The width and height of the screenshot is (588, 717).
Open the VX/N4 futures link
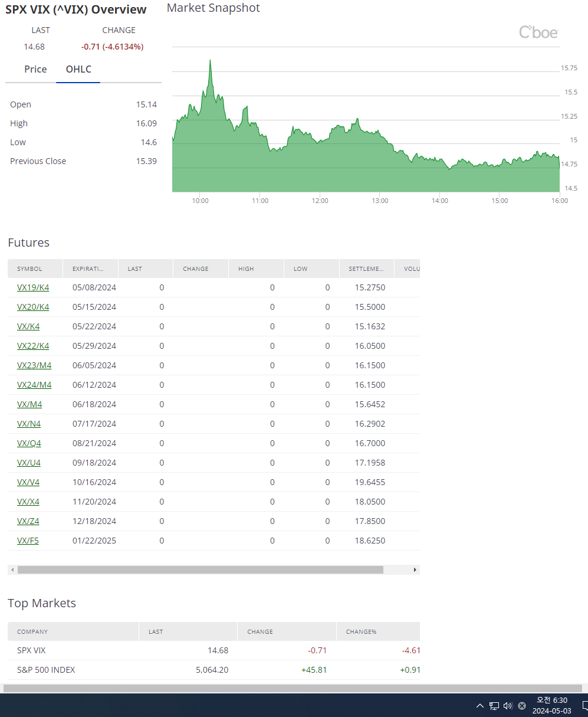click(29, 424)
